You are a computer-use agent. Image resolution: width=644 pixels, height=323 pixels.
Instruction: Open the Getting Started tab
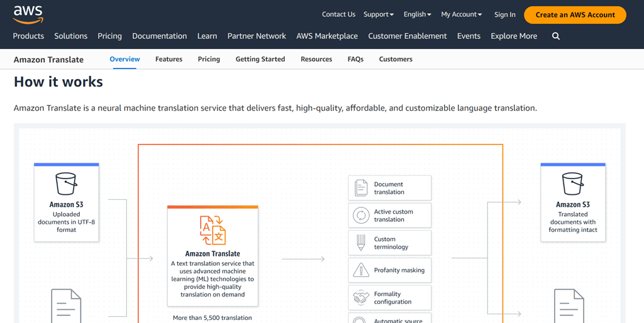click(260, 59)
